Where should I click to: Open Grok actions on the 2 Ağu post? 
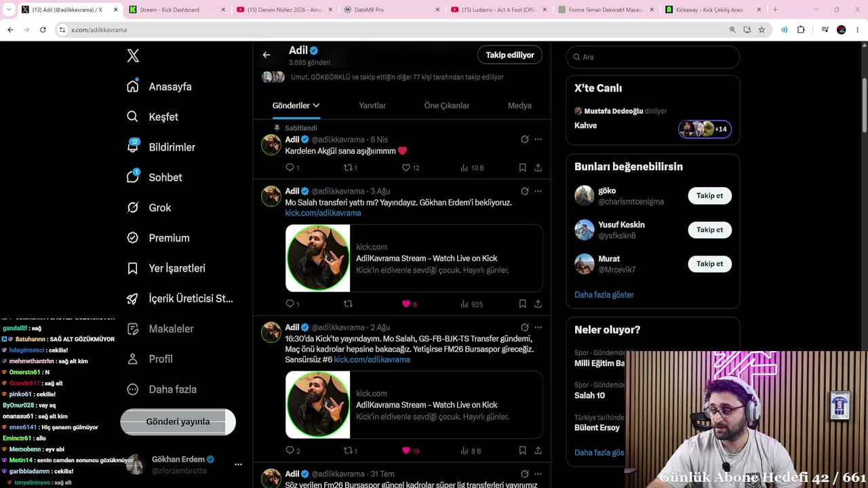(x=525, y=327)
